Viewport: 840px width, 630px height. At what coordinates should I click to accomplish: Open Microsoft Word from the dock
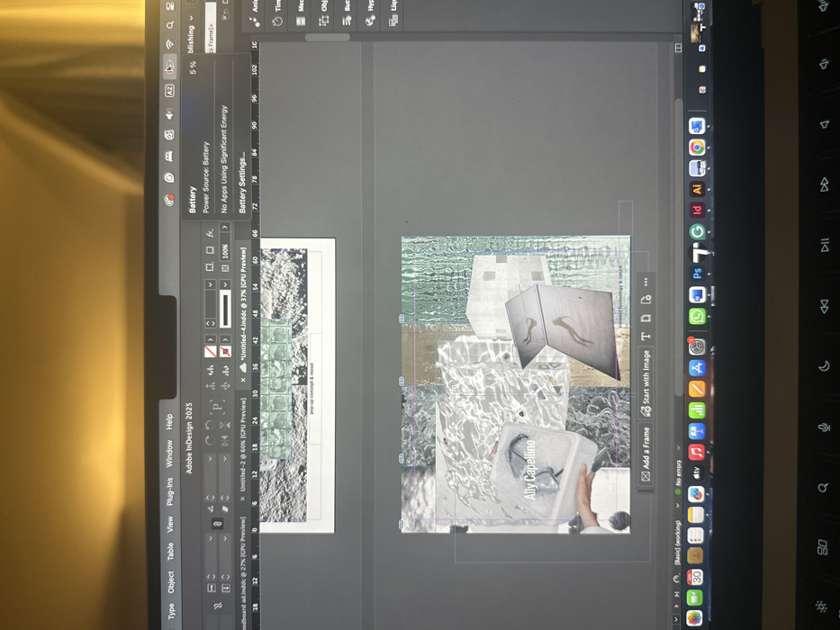[697, 294]
